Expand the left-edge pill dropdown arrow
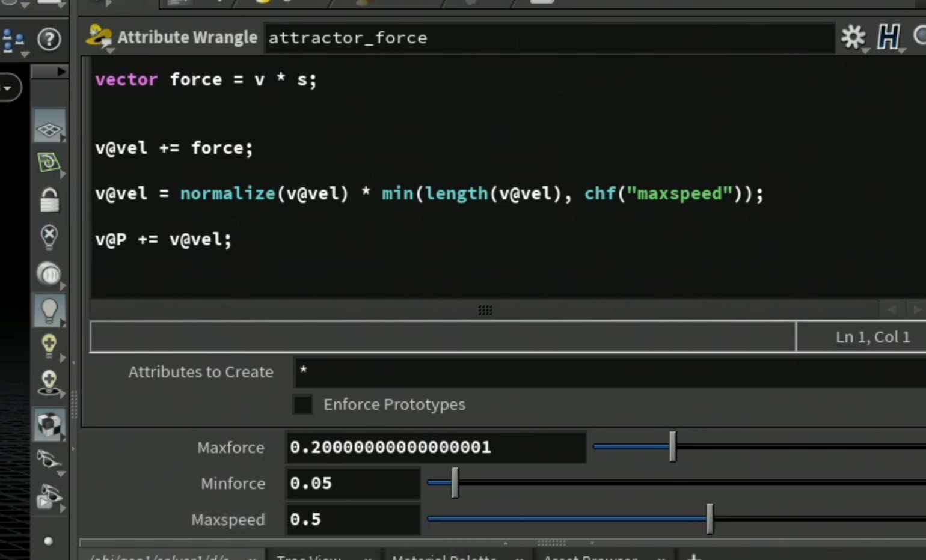This screenshot has height=560, width=926. click(8, 88)
